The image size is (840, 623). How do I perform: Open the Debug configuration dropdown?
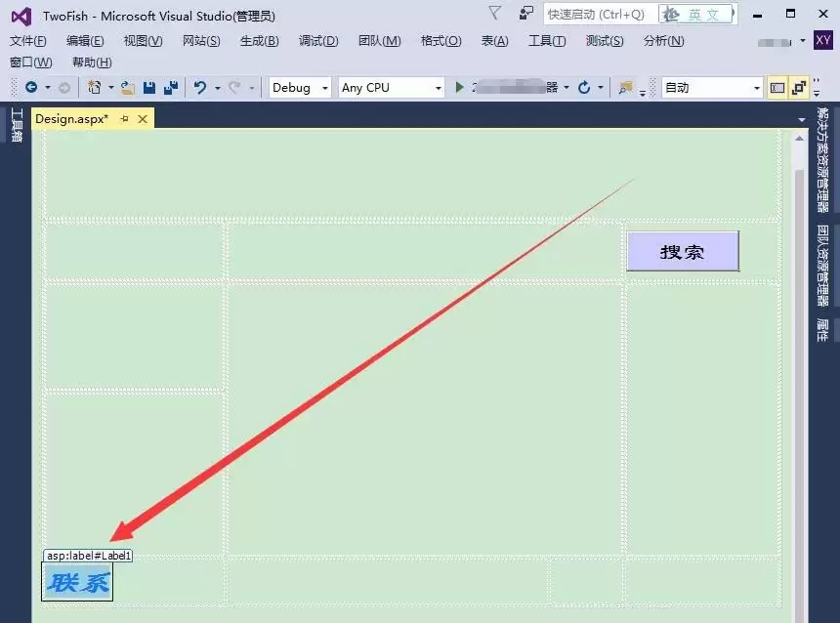point(298,87)
